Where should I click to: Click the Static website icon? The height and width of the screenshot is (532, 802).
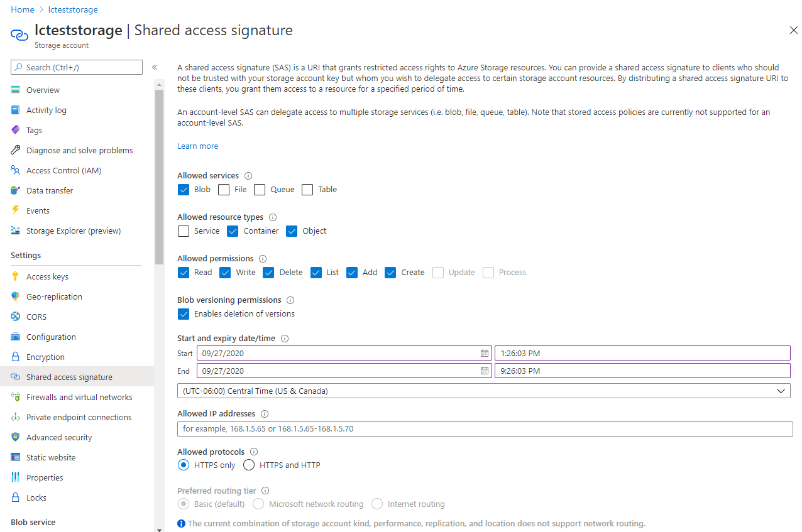click(x=16, y=457)
